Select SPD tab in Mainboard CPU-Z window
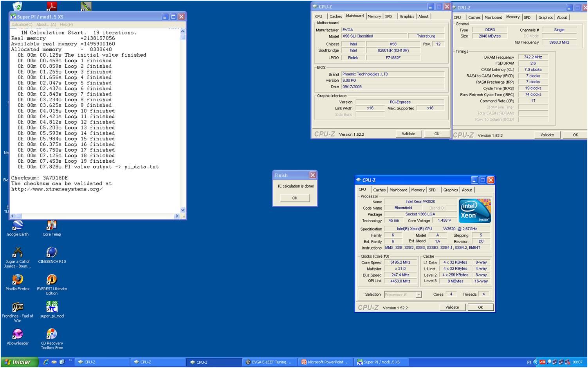This screenshot has height=368, width=588. tap(388, 16)
